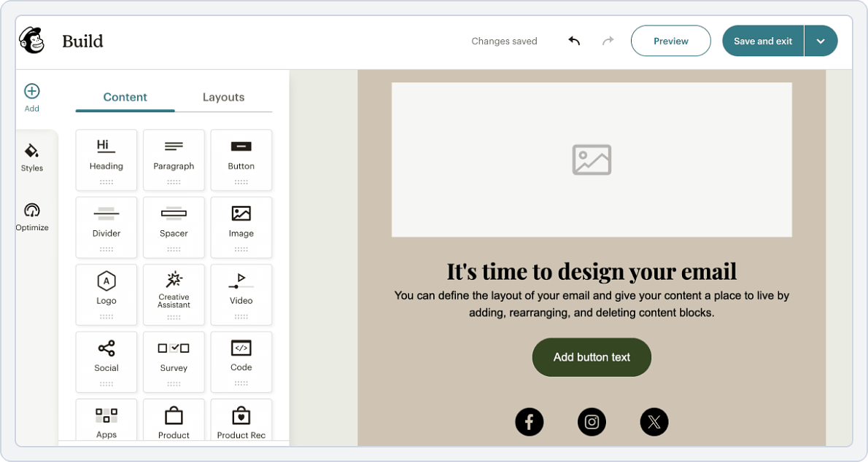
Task: Click the email image placeholder
Action: [x=592, y=160]
